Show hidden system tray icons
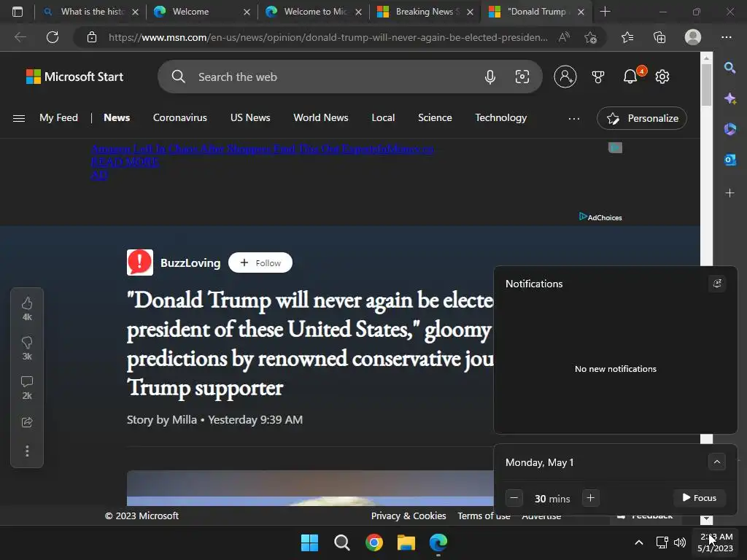The width and height of the screenshot is (747, 560). (639, 542)
